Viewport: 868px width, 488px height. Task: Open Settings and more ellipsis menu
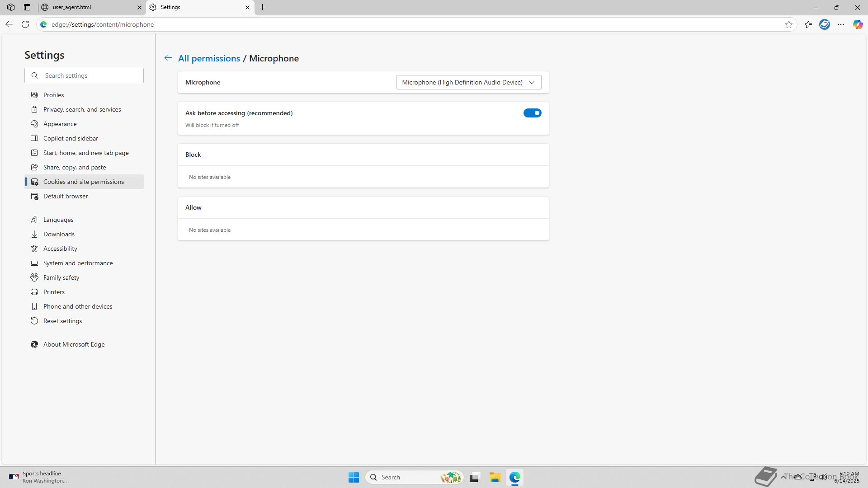pyautogui.click(x=841, y=24)
